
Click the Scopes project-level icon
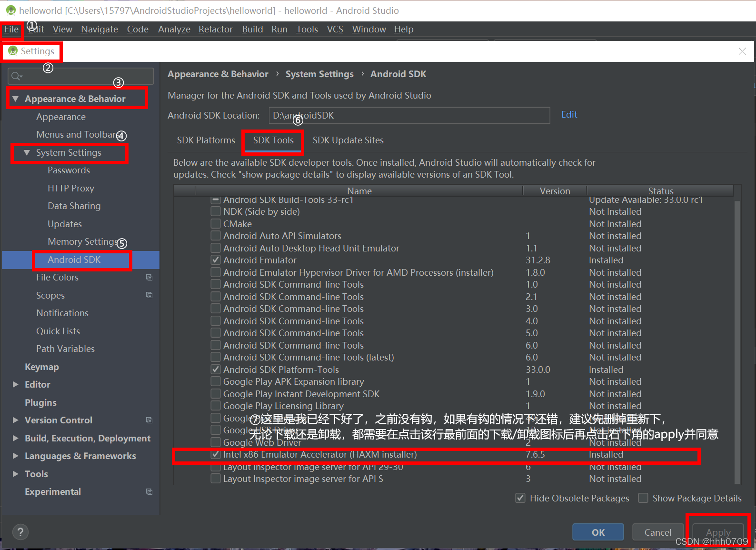[x=149, y=295]
